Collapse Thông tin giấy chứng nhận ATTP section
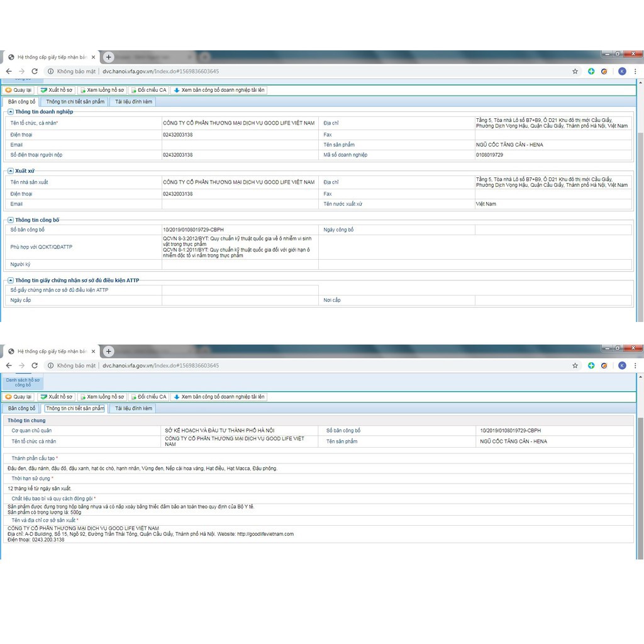 click(10, 280)
